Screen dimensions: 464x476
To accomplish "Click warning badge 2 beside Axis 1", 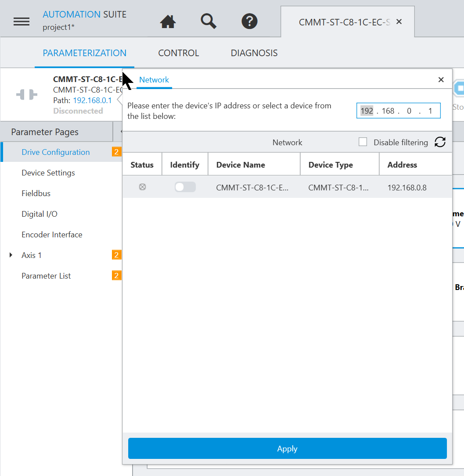I will click(x=117, y=255).
